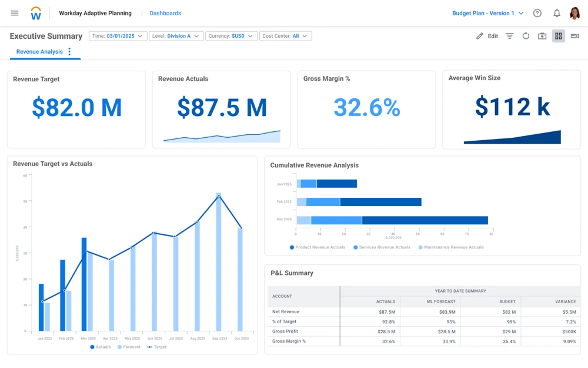The height and width of the screenshot is (368, 588).
Task: Click the filter icon in dashboard toolbar
Action: [509, 36]
